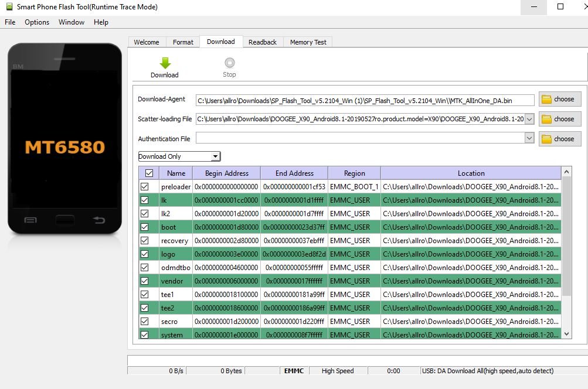
Task: Click choose button for Download-Agent
Action: coord(560,99)
